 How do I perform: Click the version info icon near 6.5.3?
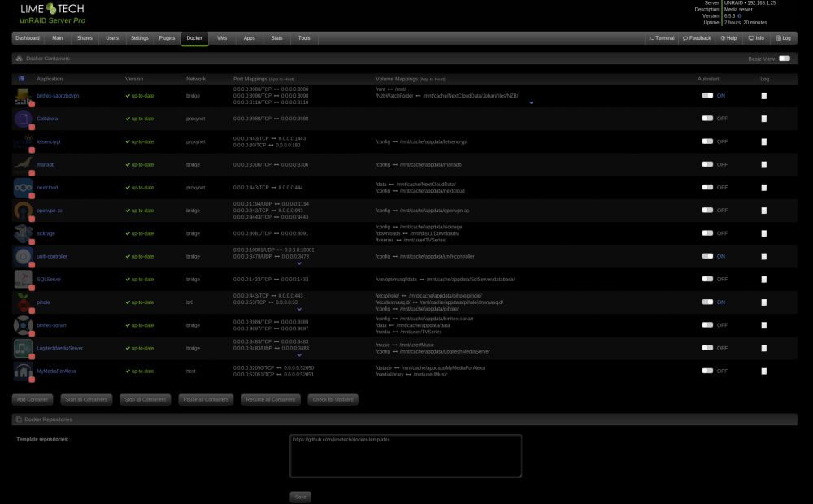(x=739, y=16)
